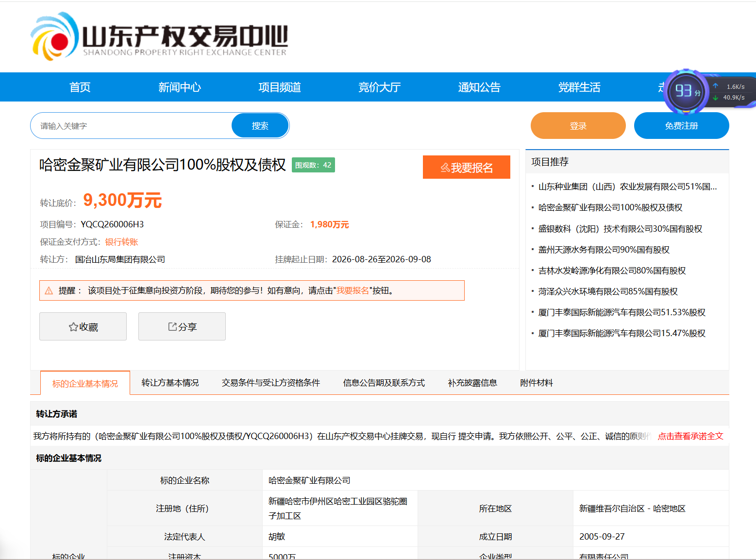Click the 我要报名 signup button
This screenshot has height=560, width=756.
pos(467,167)
